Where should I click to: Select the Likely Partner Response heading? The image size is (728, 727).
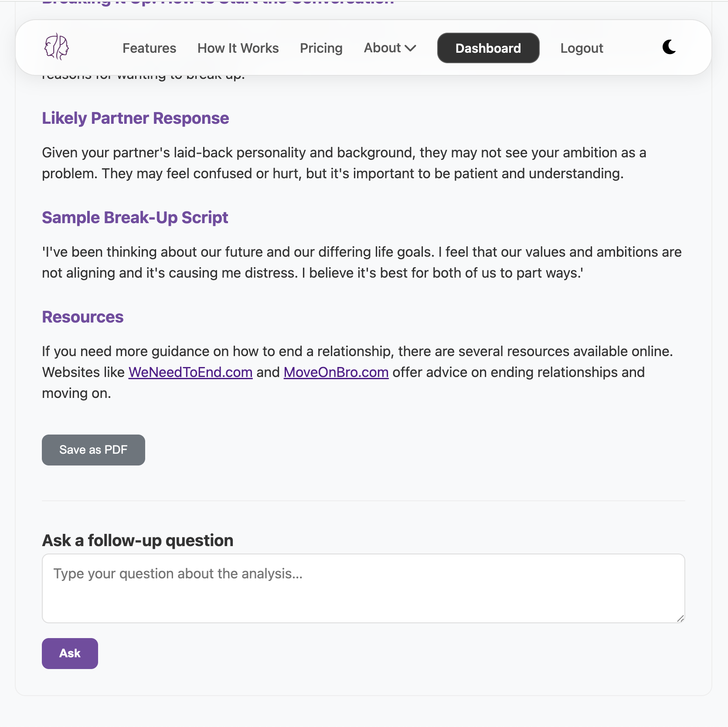(x=135, y=118)
